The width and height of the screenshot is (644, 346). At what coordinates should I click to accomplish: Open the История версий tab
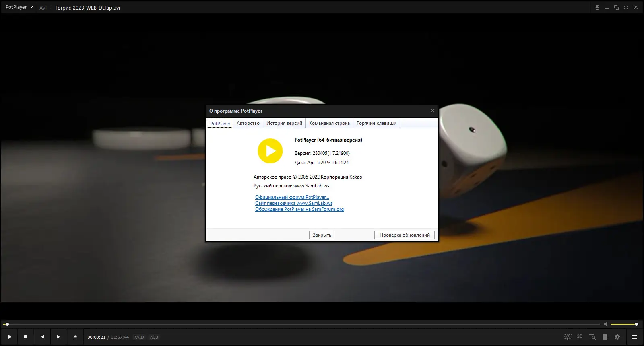[x=284, y=123]
